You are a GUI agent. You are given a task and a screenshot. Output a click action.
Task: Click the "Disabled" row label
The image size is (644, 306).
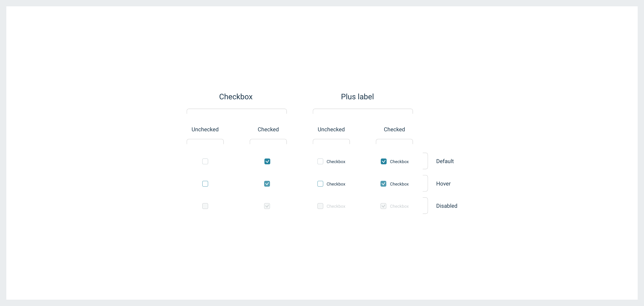click(x=446, y=206)
